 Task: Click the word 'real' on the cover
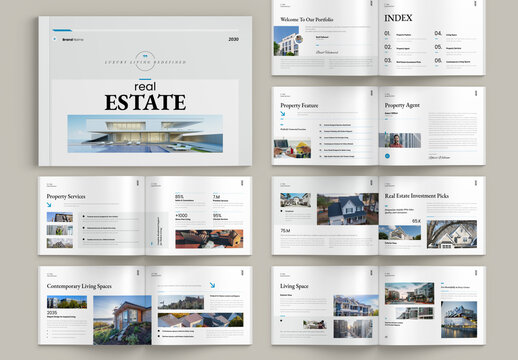(145, 87)
